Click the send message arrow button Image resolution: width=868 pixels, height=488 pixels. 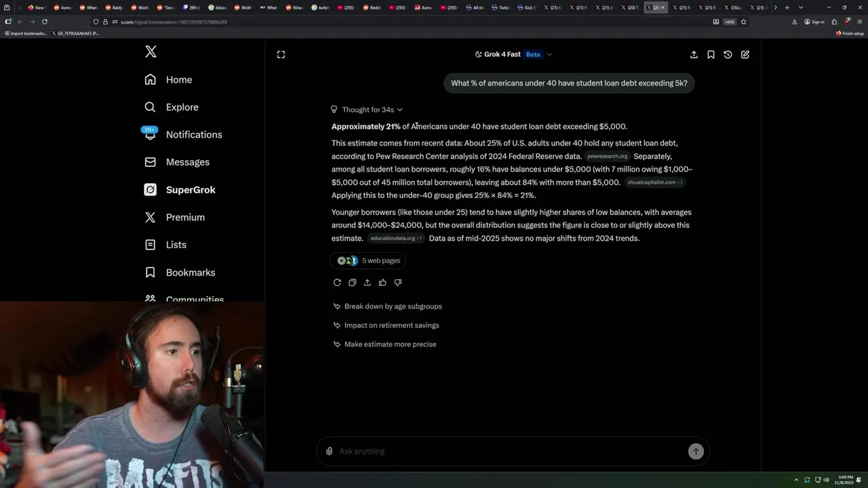pyautogui.click(x=696, y=451)
